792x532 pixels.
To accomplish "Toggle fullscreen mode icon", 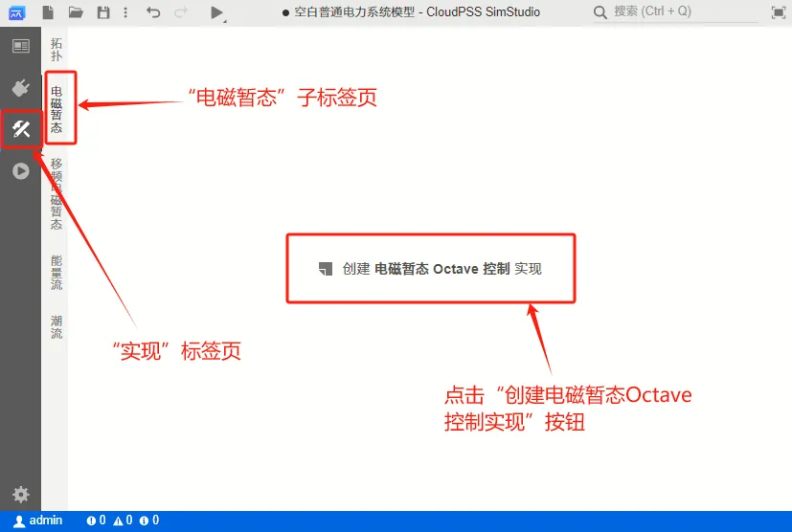I will click(x=779, y=12).
